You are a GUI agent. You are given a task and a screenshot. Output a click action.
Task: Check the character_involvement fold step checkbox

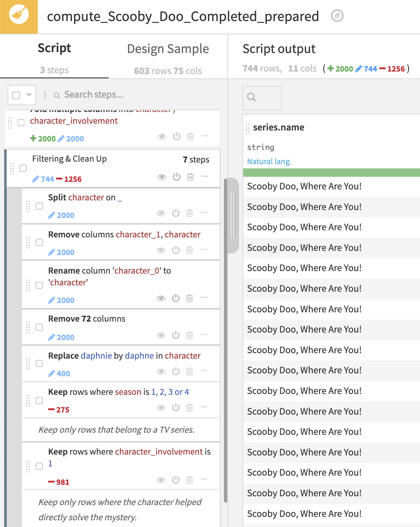pos(21,123)
